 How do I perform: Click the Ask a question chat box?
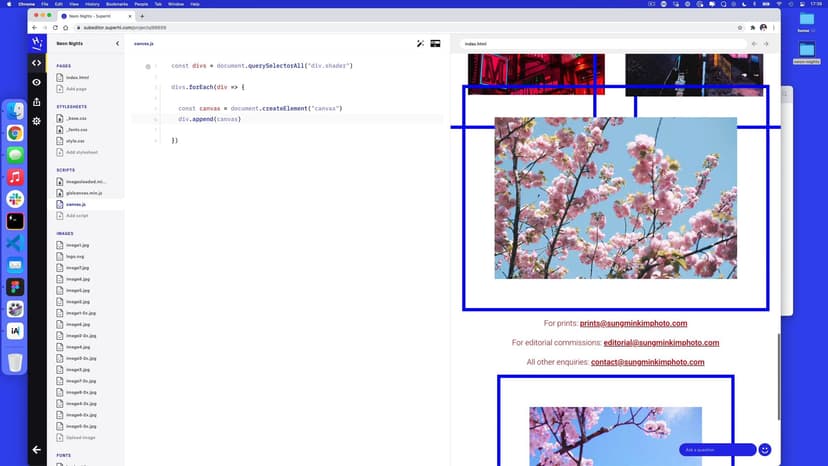click(716, 450)
